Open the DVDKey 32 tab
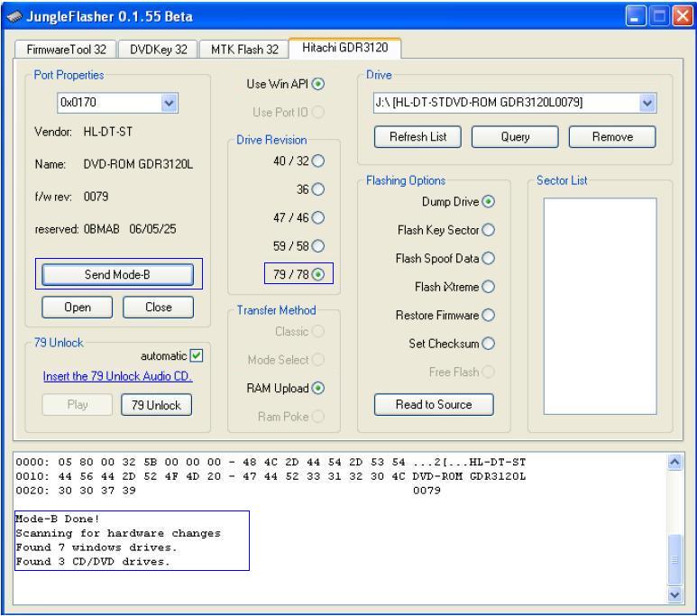697x616 pixels. click(x=159, y=50)
